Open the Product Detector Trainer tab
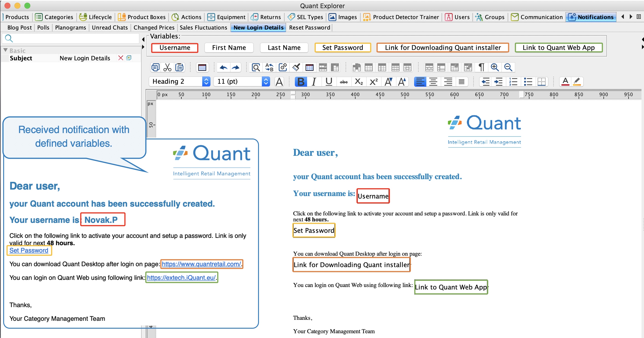The image size is (644, 338). click(401, 17)
